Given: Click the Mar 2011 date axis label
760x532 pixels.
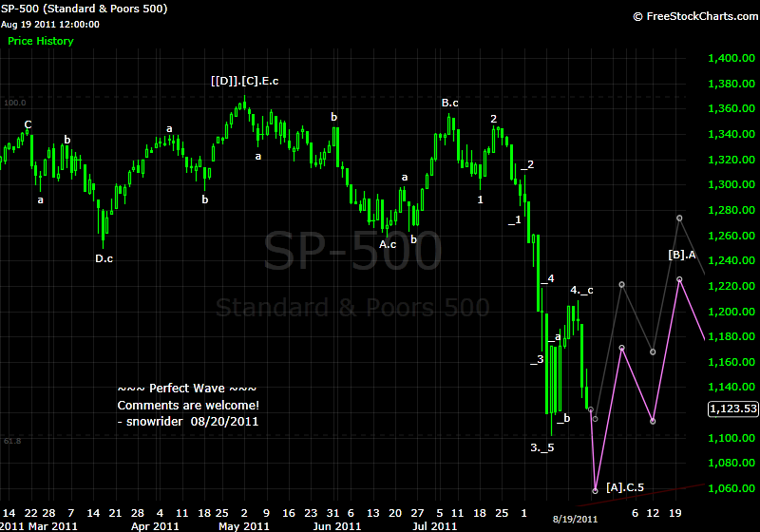Looking at the screenshot, I should coord(53,526).
